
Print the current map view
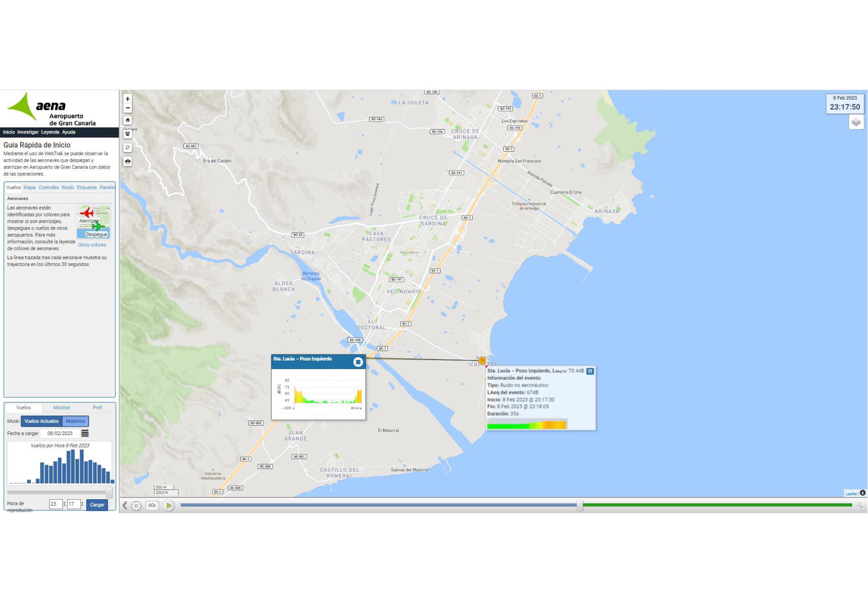(x=127, y=161)
